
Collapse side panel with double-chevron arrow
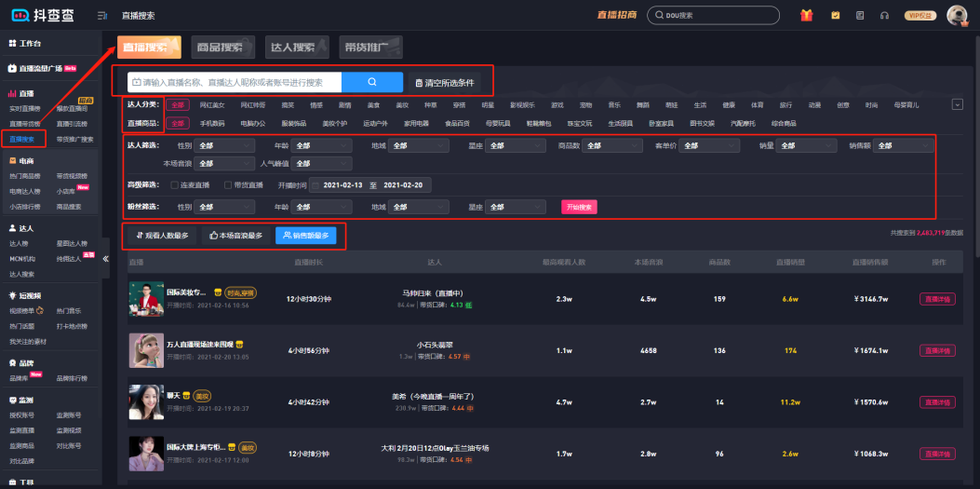pos(105,259)
